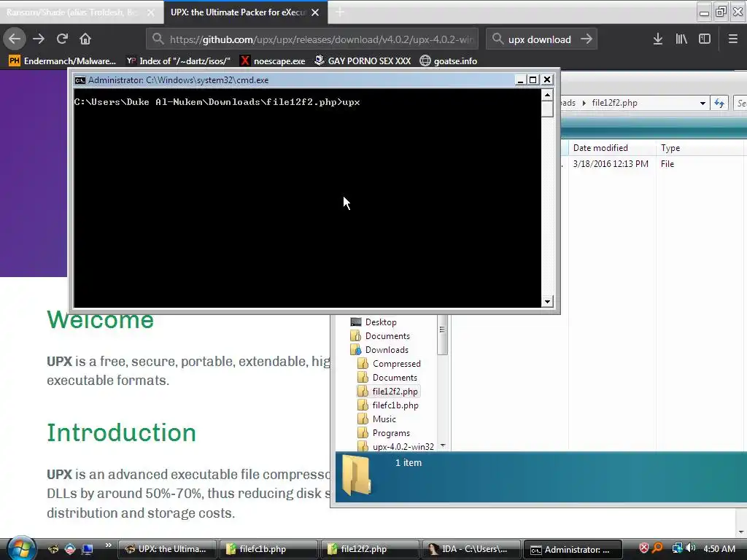Open the Firefox home page

85,39
